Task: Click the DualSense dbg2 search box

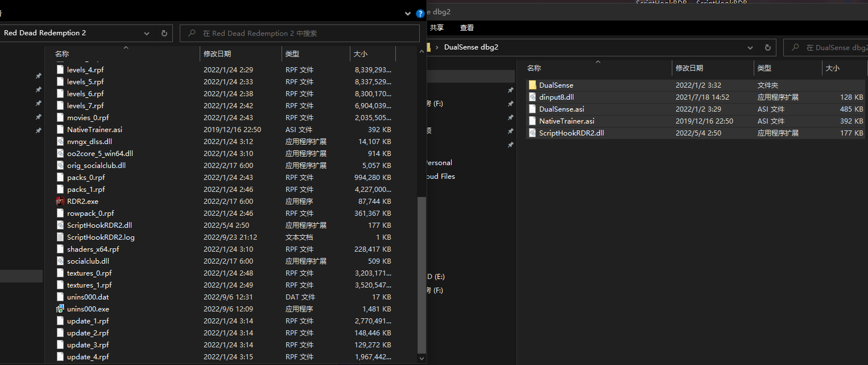Action: tap(826, 47)
